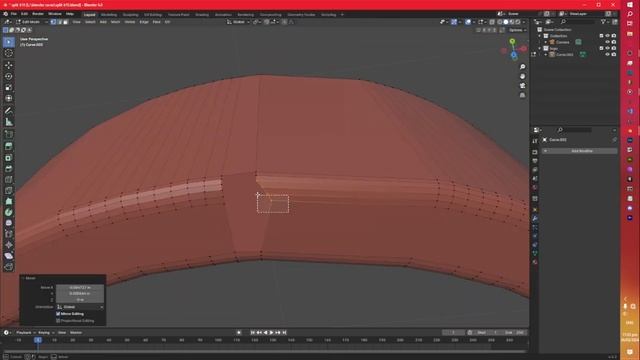
Task: Click the Move X value field
Action: point(80,288)
